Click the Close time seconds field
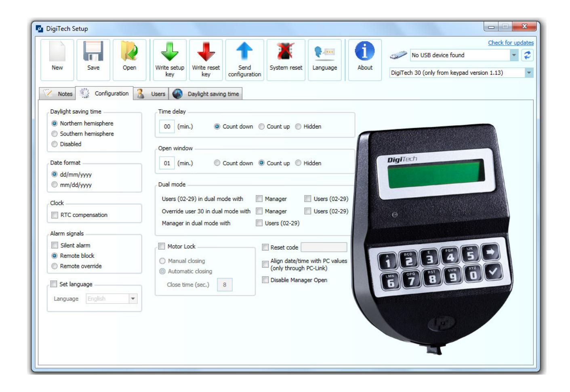The height and width of the screenshot is (392, 570). coord(225,285)
